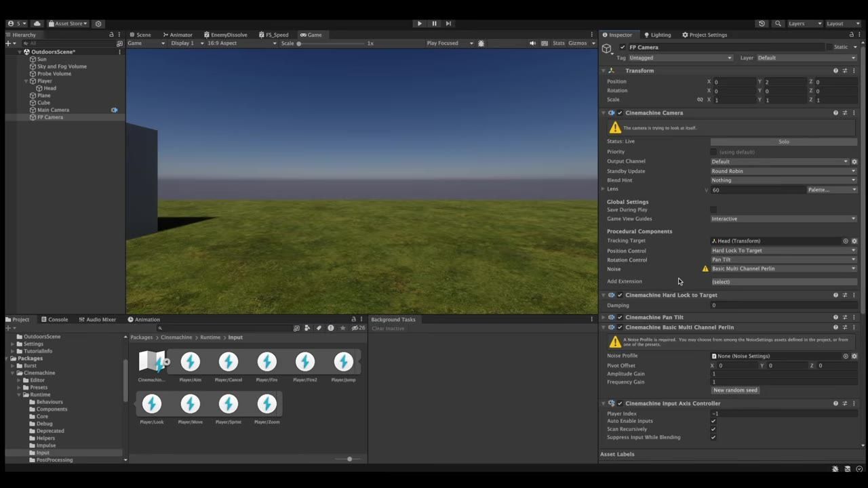Open more options for Cinemachine Hard Lock to Target
Screen dimensions: 868x488
coord(854,296)
